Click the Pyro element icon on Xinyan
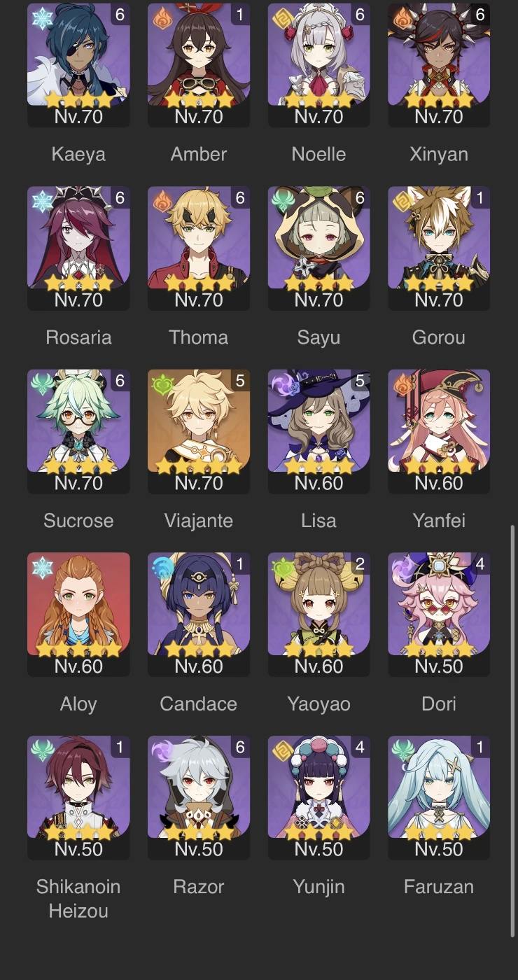Viewport: 518px width, 980px height. click(402, 19)
